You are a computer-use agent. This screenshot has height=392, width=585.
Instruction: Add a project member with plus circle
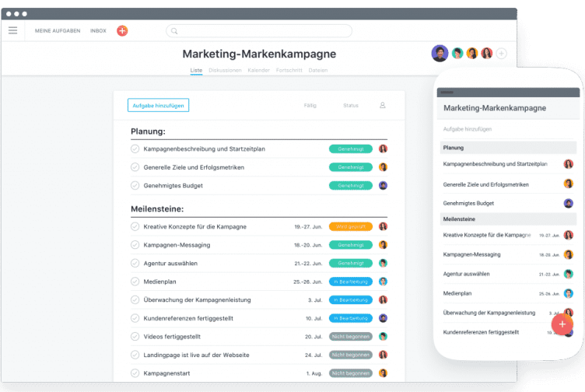click(502, 54)
